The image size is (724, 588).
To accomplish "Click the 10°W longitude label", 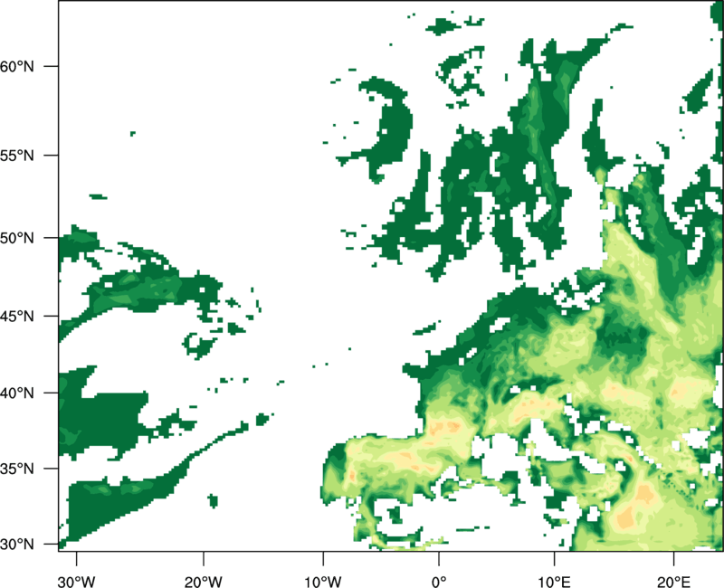I will click(x=322, y=582).
